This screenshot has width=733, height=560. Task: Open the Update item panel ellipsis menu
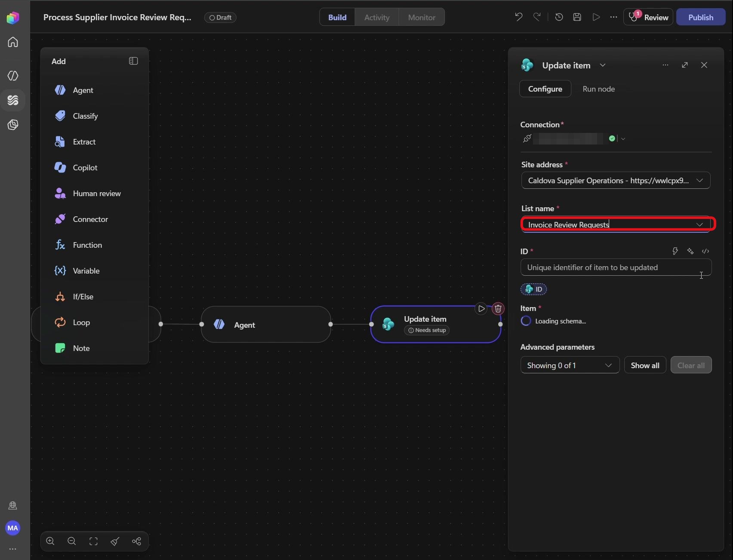[x=665, y=65]
